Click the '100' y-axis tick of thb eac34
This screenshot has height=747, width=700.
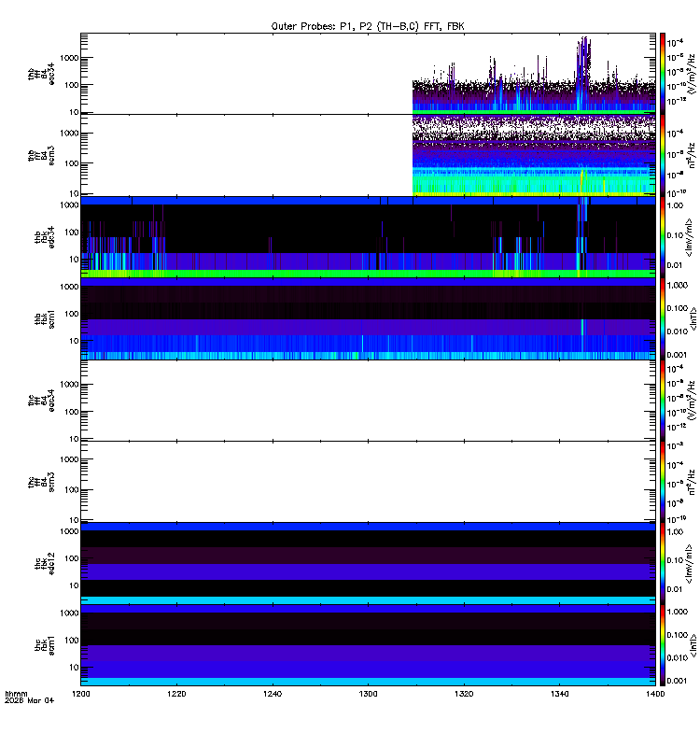tap(72, 85)
